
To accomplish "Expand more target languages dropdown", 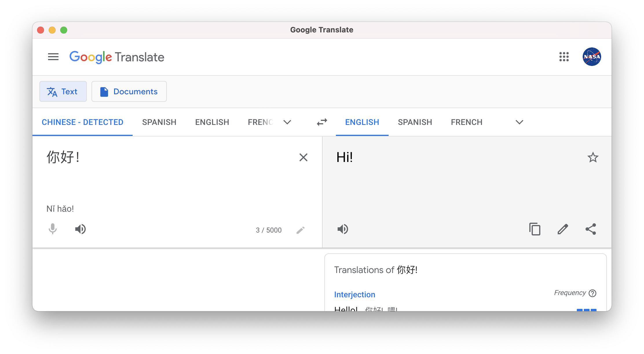I will click(519, 122).
